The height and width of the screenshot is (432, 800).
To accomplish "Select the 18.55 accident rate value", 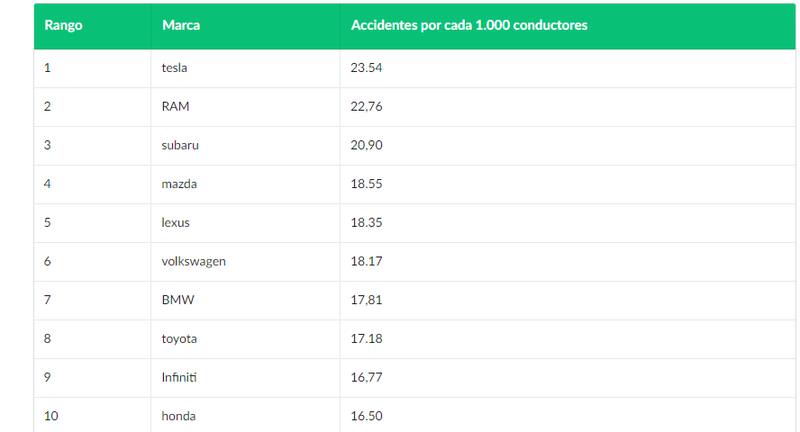I will [x=368, y=184].
